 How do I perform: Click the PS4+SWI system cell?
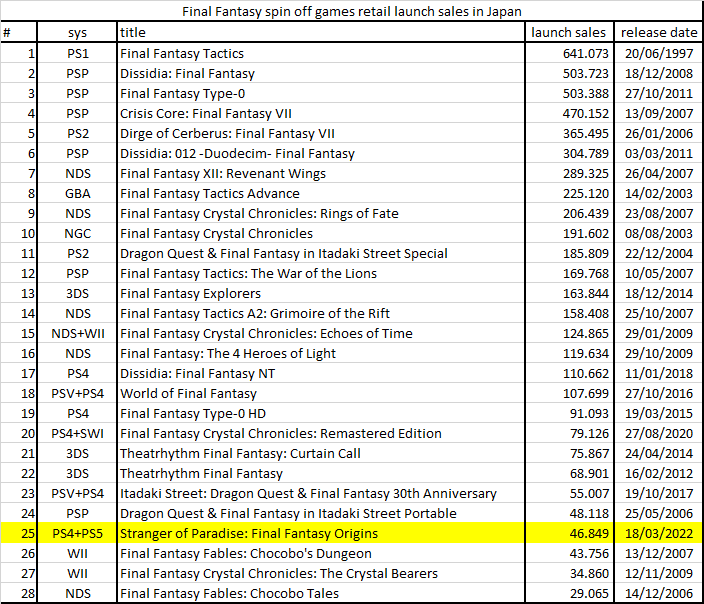pyautogui.click(x=77, y=433)
